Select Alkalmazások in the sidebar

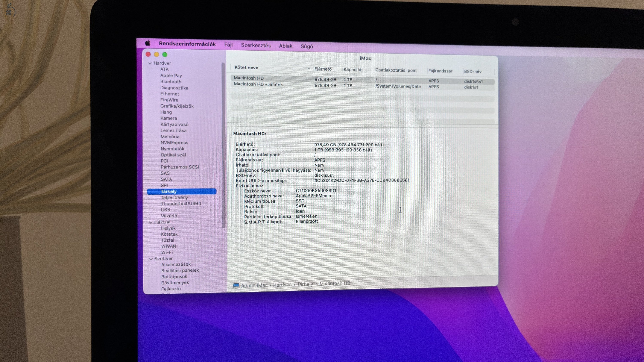point(176,264)
